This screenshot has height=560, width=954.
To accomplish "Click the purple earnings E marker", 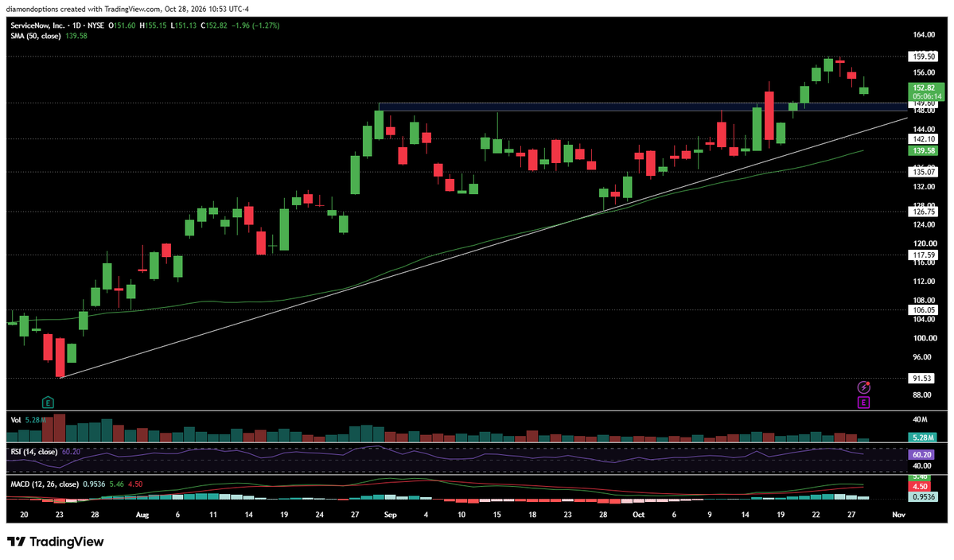I will click(863, 402).
